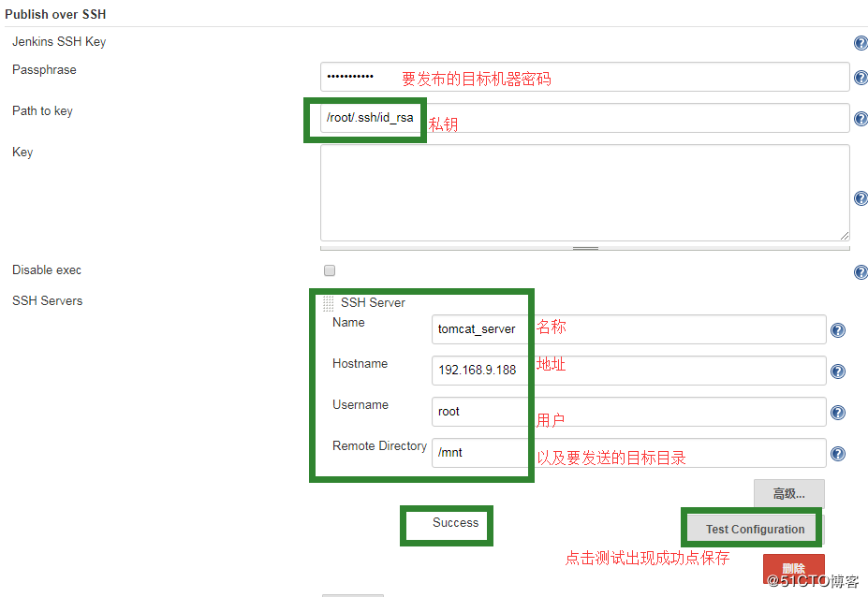868x597 pixels.
Task: Click into the Passphrase field
Action: tap(584, 77)
